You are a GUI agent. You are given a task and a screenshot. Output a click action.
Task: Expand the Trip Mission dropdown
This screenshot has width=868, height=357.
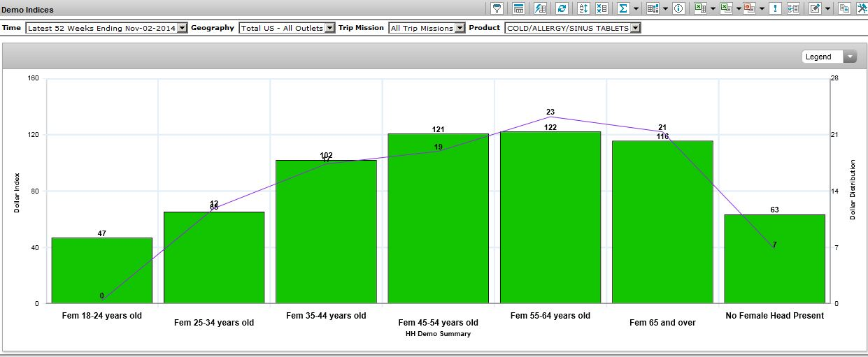coord(460,28)
